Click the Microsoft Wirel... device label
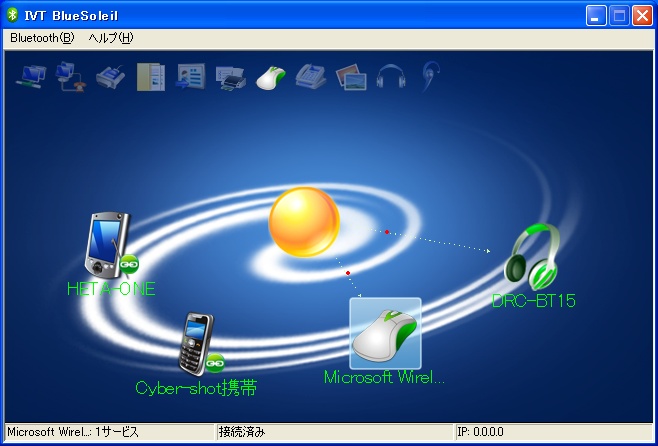 (x=384, y=377)
